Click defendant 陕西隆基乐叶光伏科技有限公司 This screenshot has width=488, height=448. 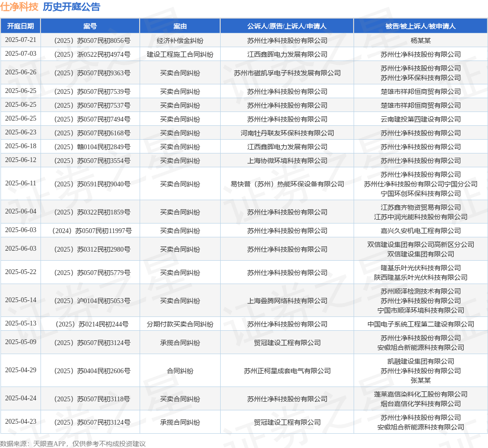click(x=420, y=277)
